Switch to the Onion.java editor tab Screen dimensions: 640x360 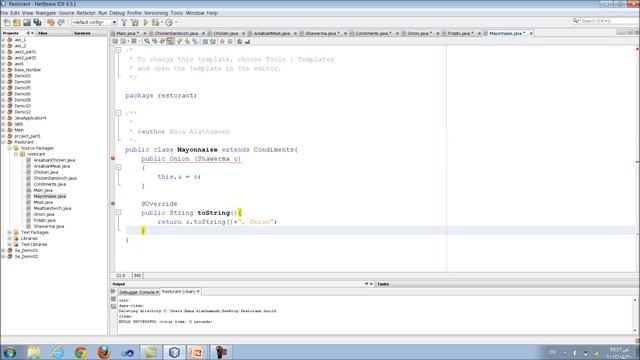tap(418, 33)
